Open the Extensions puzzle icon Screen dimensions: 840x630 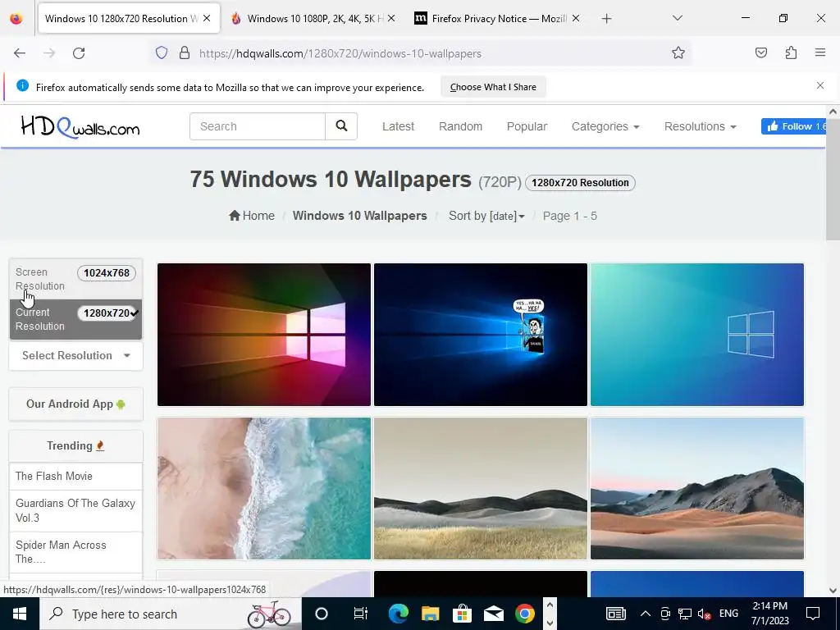(x=791, y=53)
